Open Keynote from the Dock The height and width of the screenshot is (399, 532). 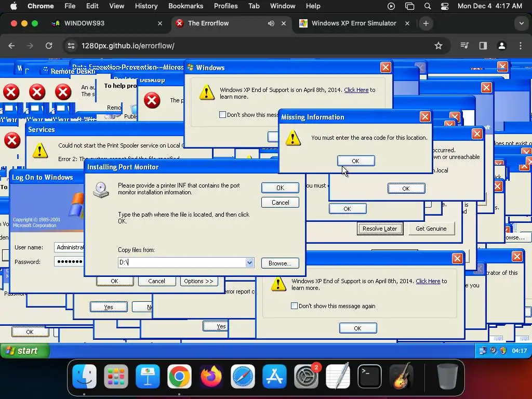[148, 376]
